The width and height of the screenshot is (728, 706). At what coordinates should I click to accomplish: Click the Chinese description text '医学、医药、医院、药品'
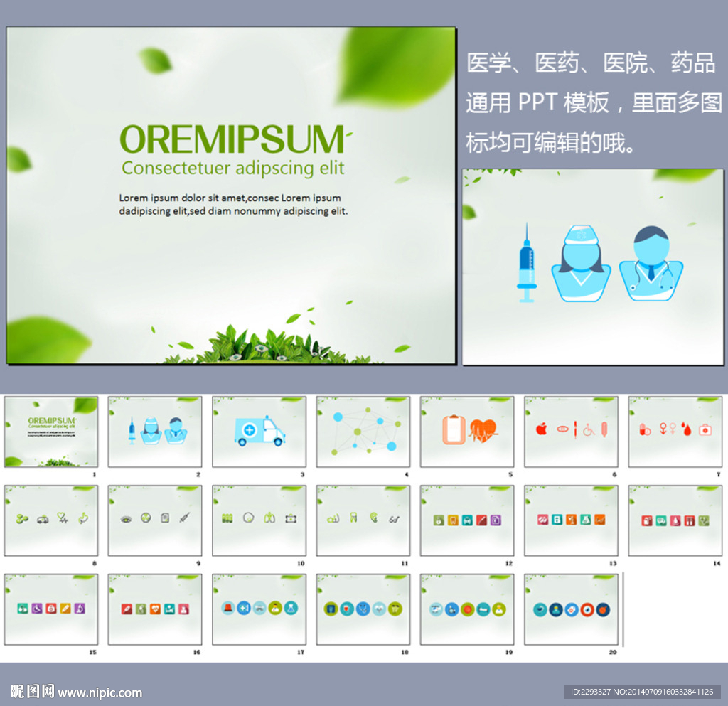click(591, 63)
